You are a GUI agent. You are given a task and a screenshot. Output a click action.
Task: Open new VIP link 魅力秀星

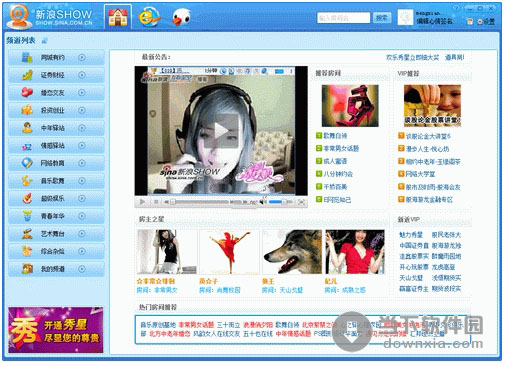pos(411,235)
